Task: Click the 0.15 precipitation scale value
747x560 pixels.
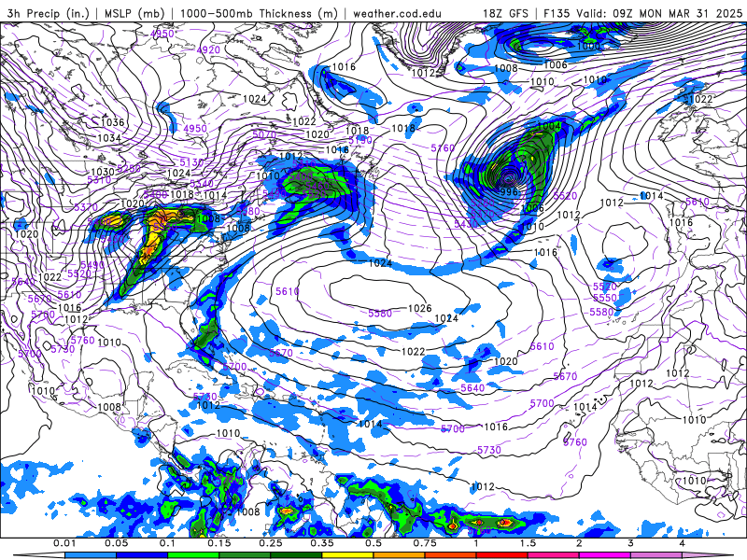Action: [x=219, y=543]
